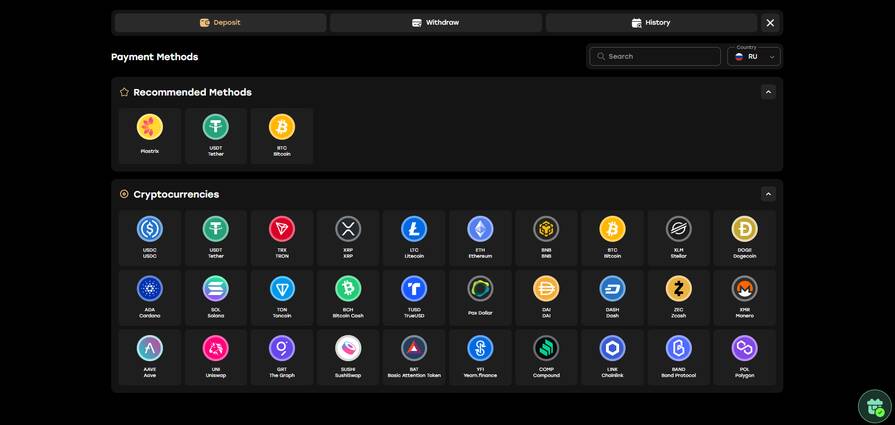Select the DAI coin
The height and width of the screenshot is (425, 895).
click(546, 297)
